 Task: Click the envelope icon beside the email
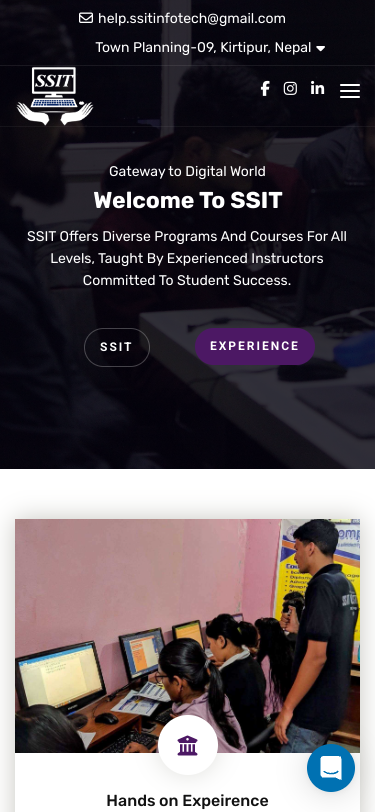86,18
